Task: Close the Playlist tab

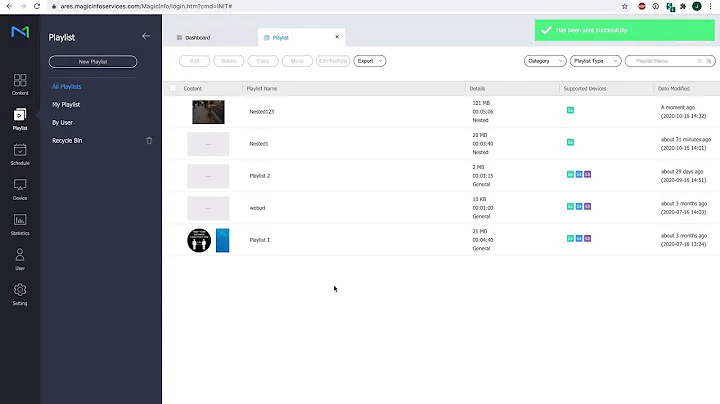Action: [x=337, y=37]
